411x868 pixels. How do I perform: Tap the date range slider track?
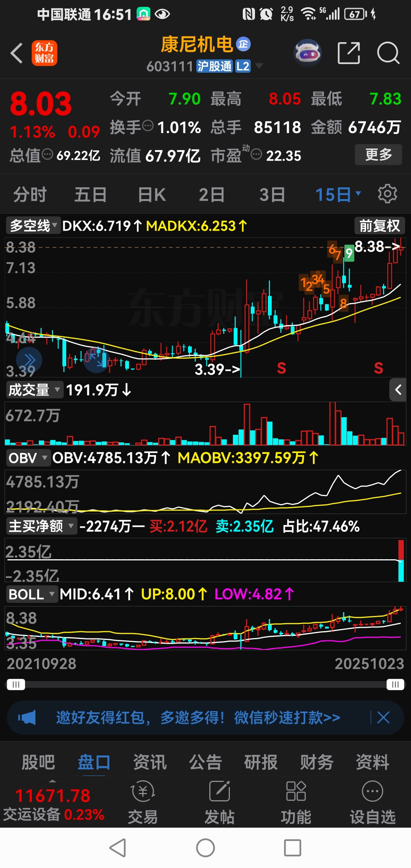coord(205,685)
